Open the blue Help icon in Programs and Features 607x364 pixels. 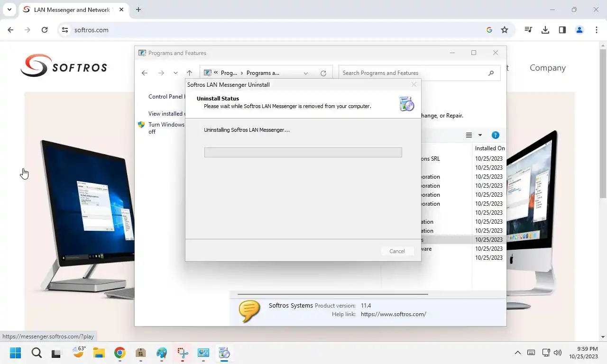(x=496, y=135)
